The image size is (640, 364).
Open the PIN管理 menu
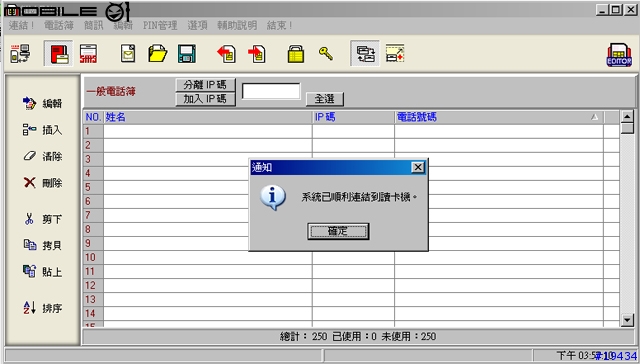(160, 25)
